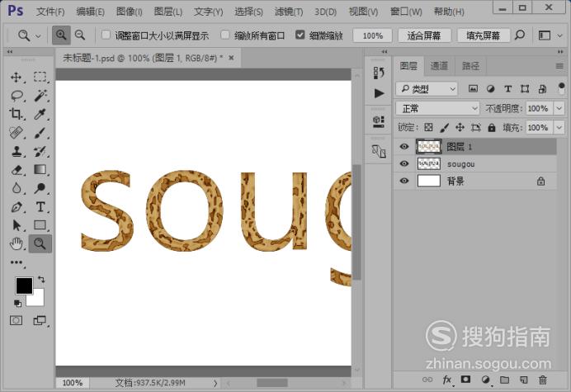Select the Magic Wand tool
This screenshot has width=571, height=392.
tap(40, 96)
